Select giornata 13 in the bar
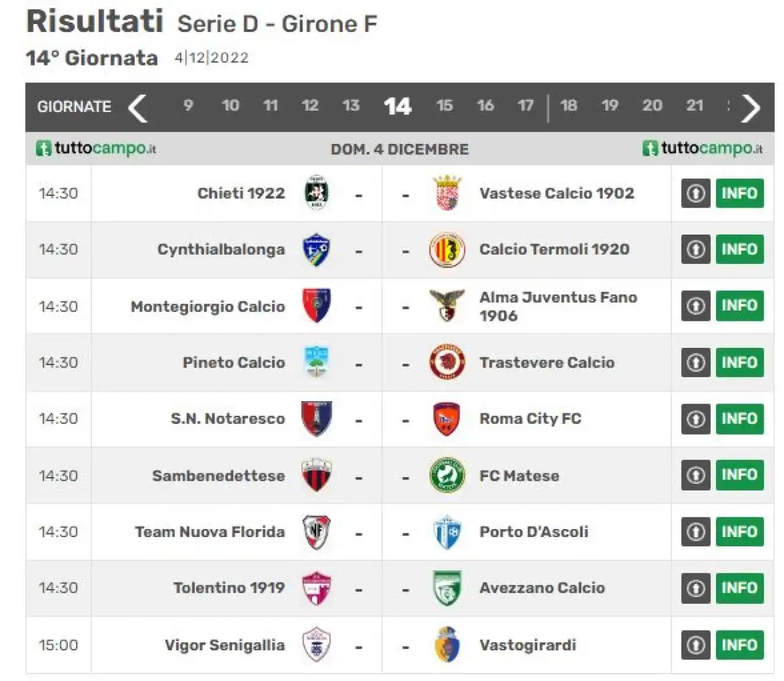 click(x=351, y=106)
